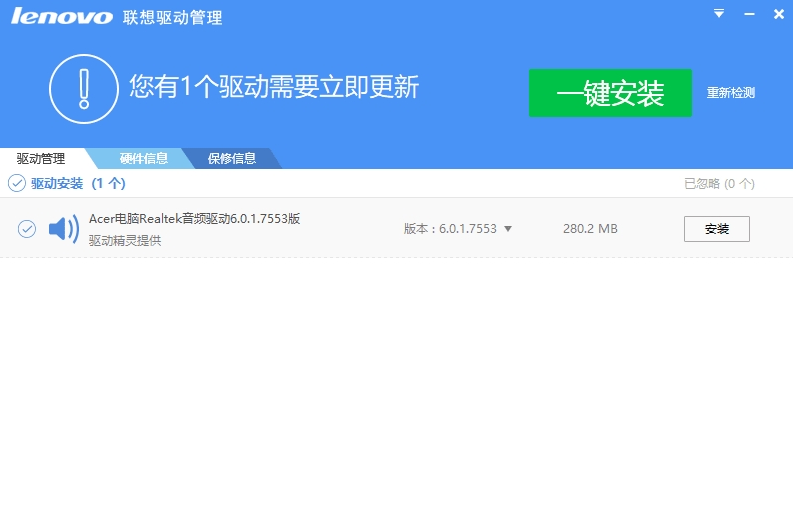Click the 驱动安装 (1 个) section label

pos(78,184)
